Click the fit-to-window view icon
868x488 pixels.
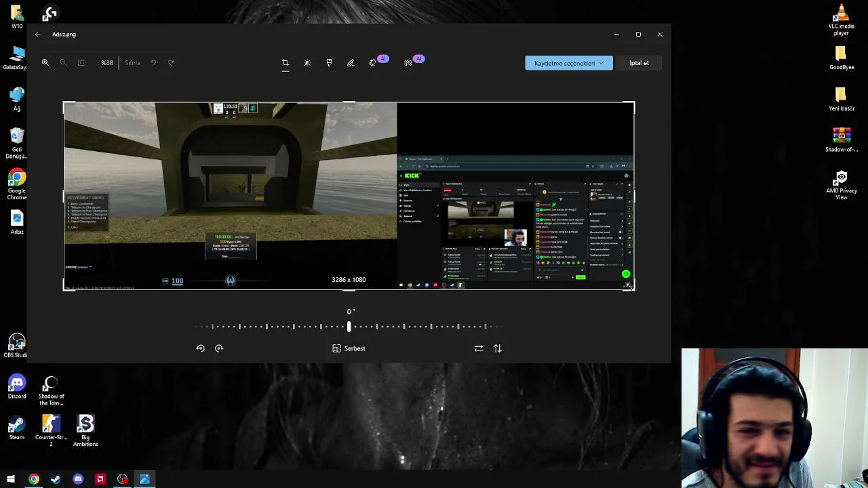point(81,62)
